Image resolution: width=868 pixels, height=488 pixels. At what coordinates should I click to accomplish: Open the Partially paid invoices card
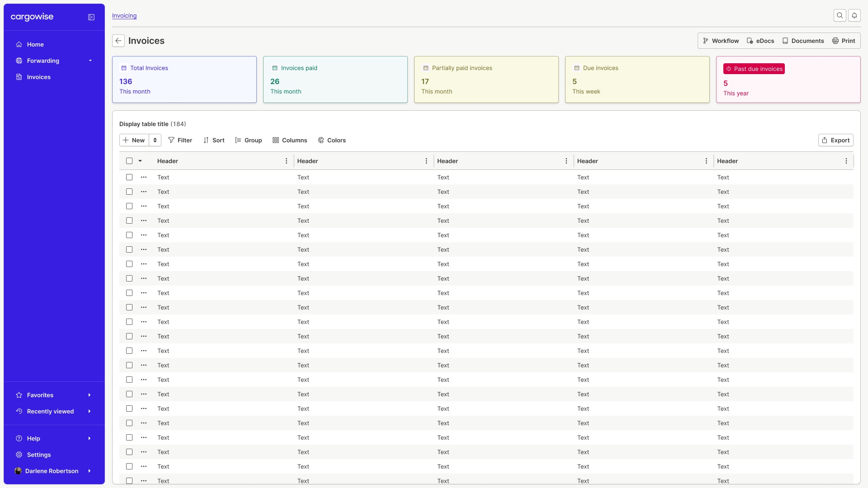(486, 80)
